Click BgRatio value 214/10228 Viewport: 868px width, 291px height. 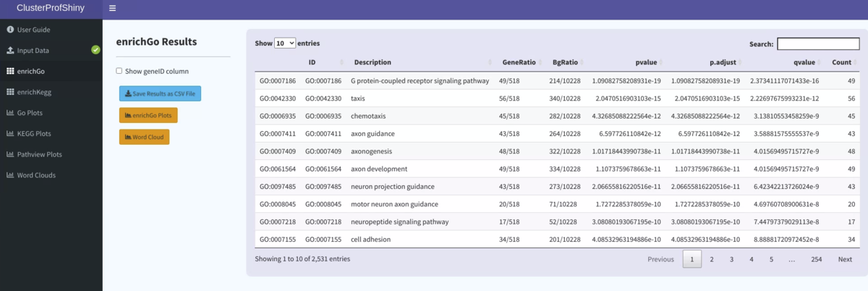(x=564, y=80)
